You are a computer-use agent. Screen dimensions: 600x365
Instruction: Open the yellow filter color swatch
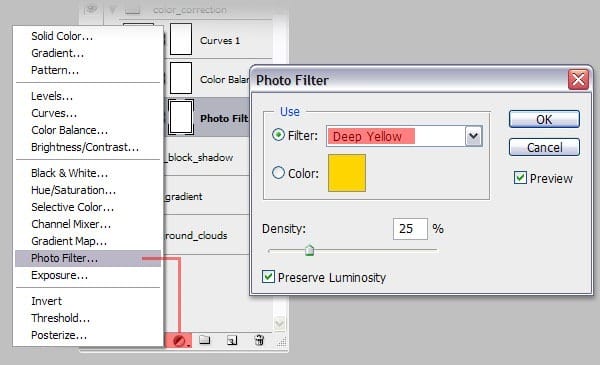(347, 173)
